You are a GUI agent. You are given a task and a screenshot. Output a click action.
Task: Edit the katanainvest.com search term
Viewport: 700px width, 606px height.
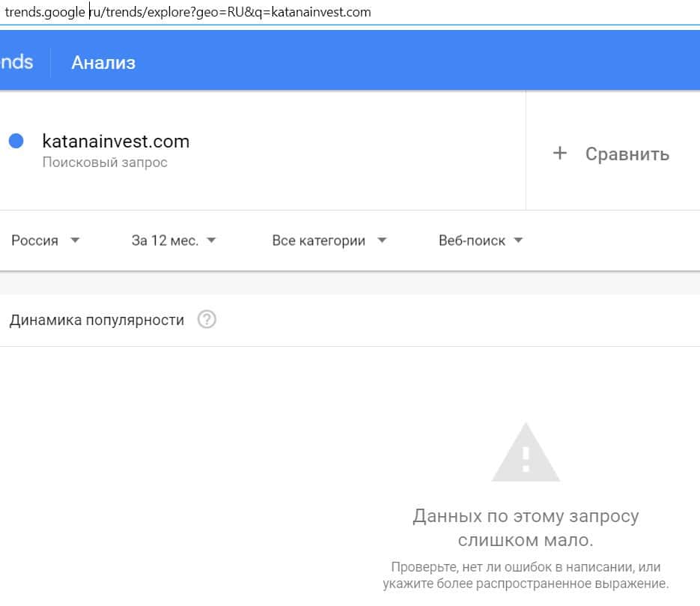[x=116, y=141]
